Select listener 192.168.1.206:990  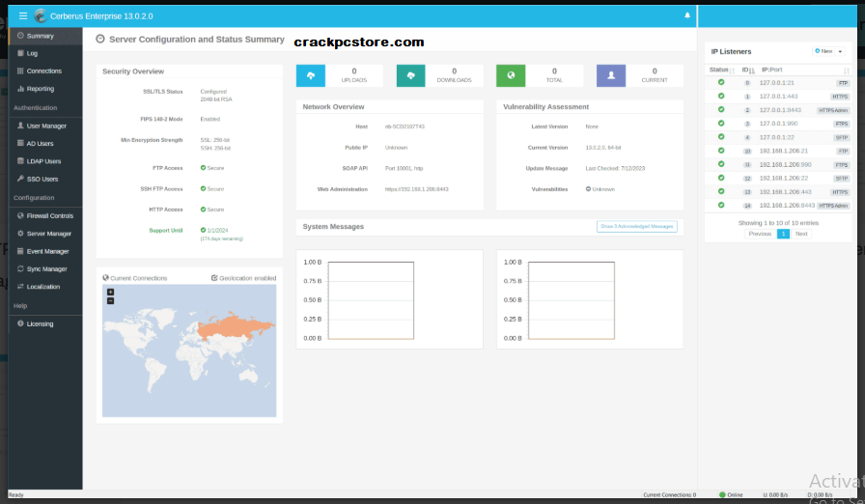point(778,164)
